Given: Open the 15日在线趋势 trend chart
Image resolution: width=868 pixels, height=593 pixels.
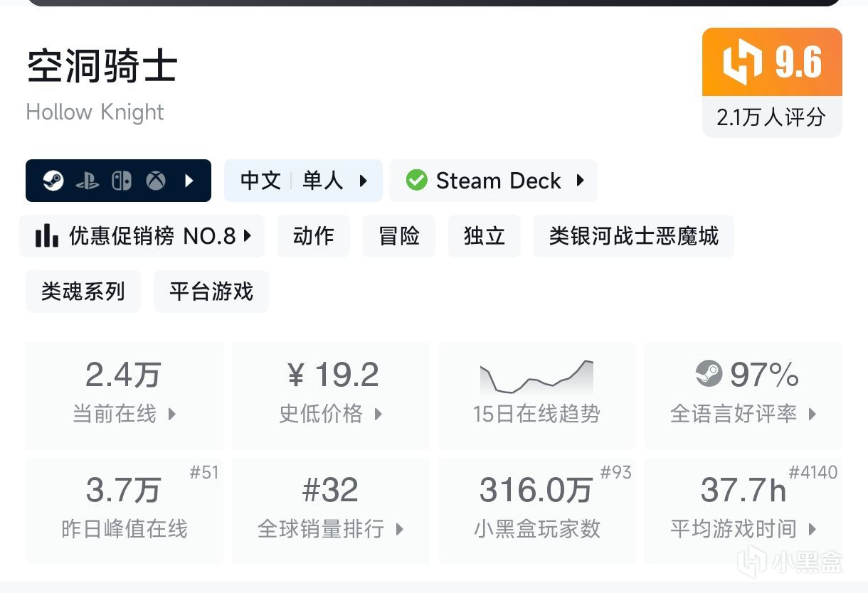Looking at the screenshot, I should point(536,395).
